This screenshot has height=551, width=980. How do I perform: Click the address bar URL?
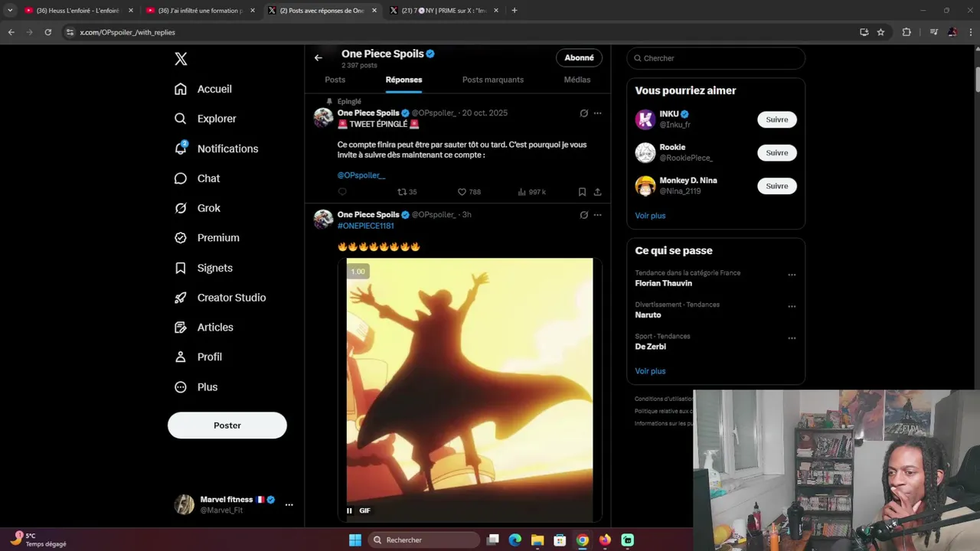128,32
